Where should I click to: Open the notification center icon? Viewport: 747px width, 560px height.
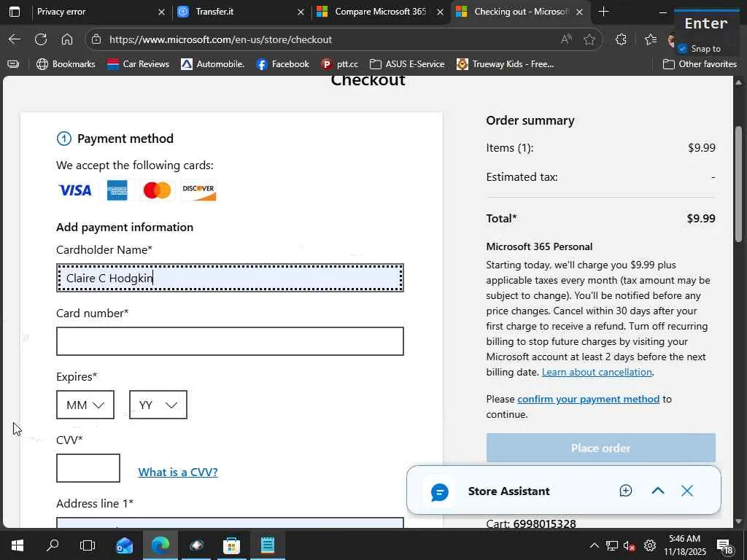click(x=725, y=547)
